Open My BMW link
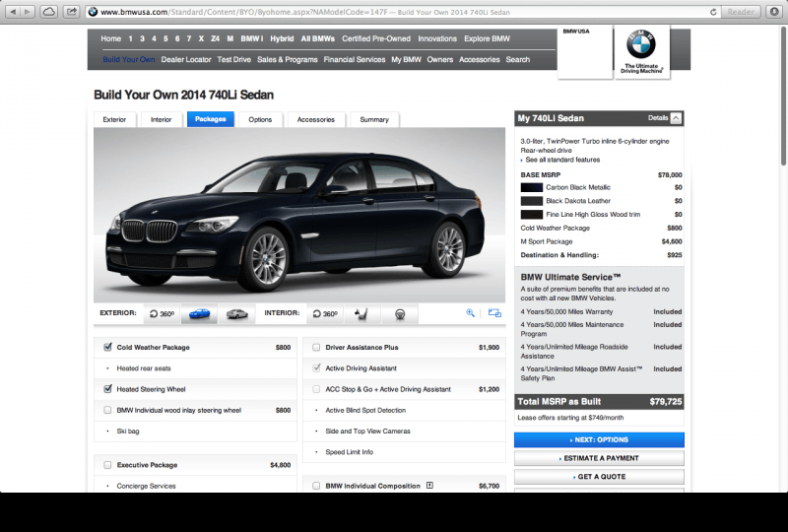Screen dimensions: 788x532 click(x=406, y=59)
